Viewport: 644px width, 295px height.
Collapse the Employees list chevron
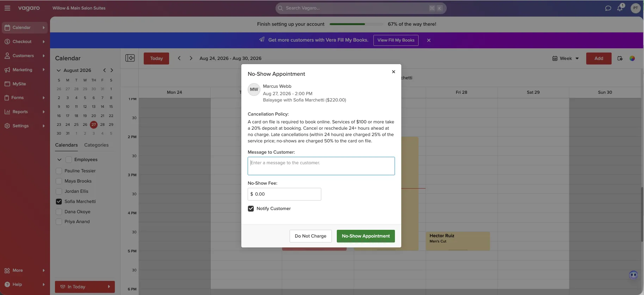coord(60,160)
